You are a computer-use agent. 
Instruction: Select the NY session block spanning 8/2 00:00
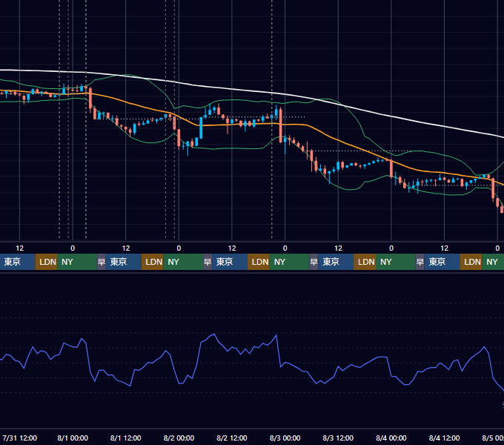coord(183,262)
